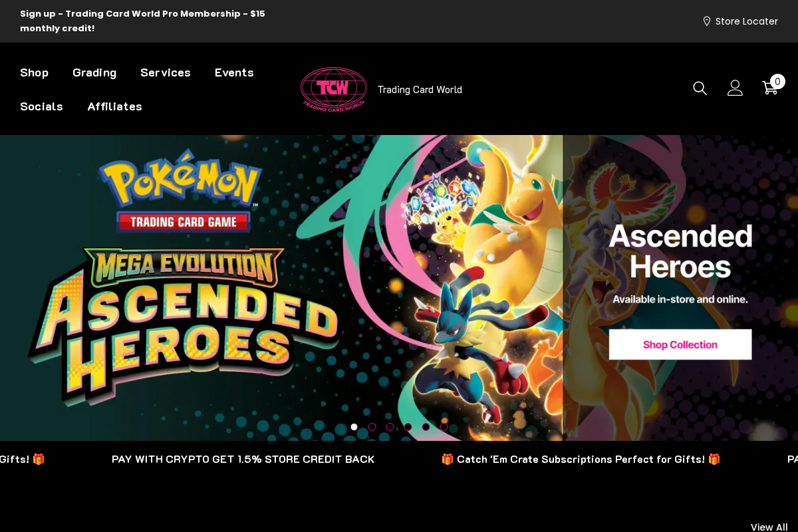Image resolution: width=798 pixels, height=532 pixels.
Task: Open the search icon in the header
Action: pos(700,88)
